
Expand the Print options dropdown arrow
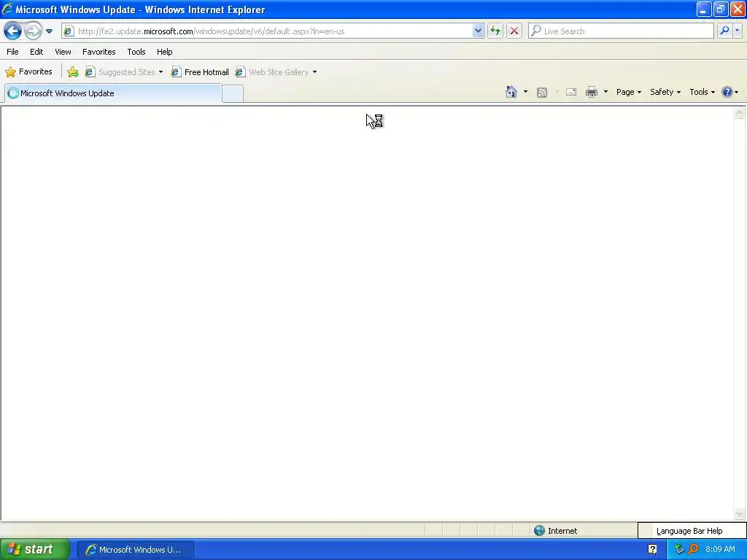point(605,92)
